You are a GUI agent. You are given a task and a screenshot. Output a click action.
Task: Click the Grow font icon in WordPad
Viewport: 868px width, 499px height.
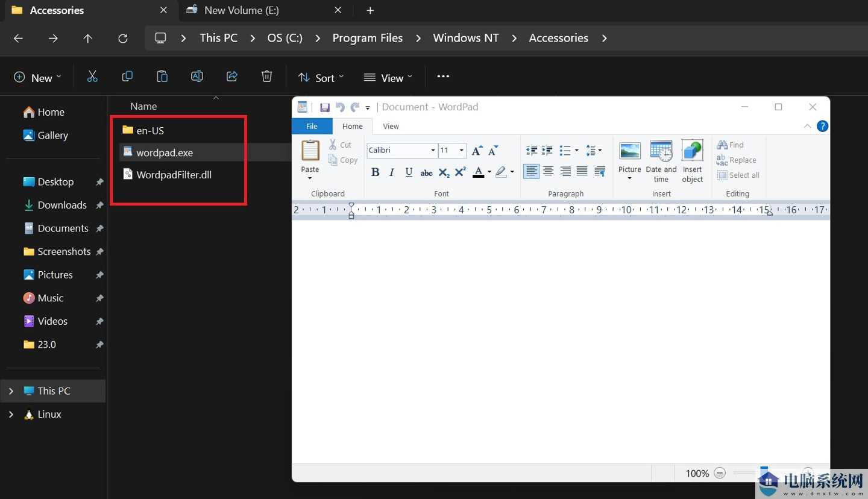click(477, 150)
